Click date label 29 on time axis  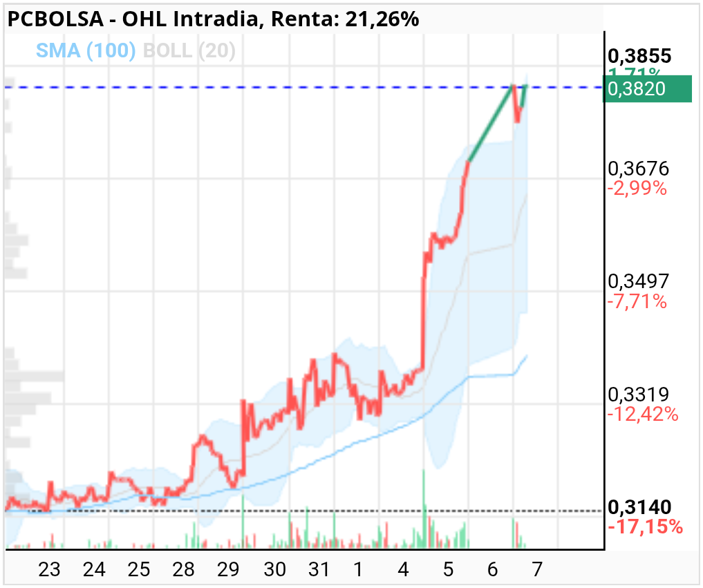pos(228,569)
